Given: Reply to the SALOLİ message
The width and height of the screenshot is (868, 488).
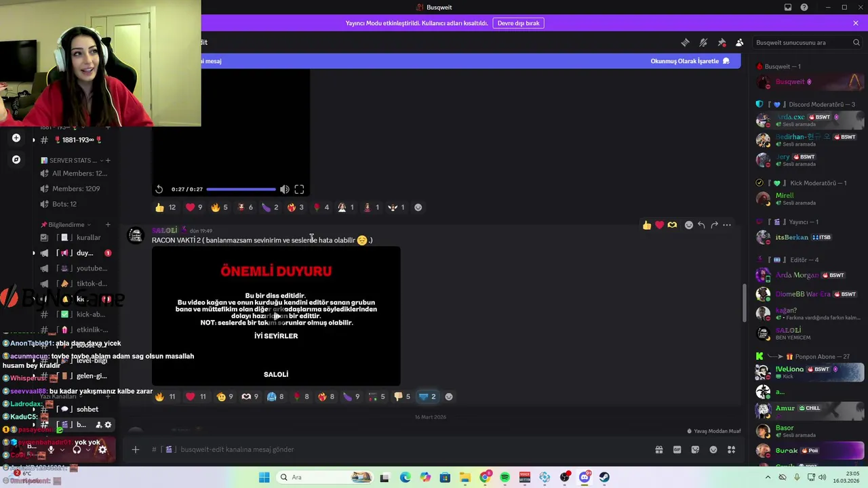Looking at the screenshot, I should click(x=701, y=225).
